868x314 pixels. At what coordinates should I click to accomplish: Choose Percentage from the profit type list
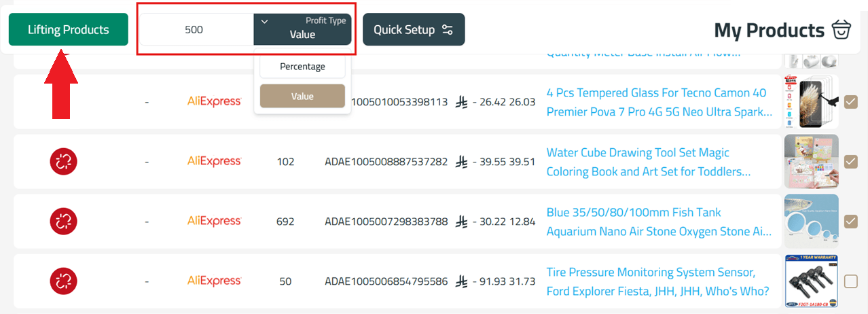pos(302,67)
